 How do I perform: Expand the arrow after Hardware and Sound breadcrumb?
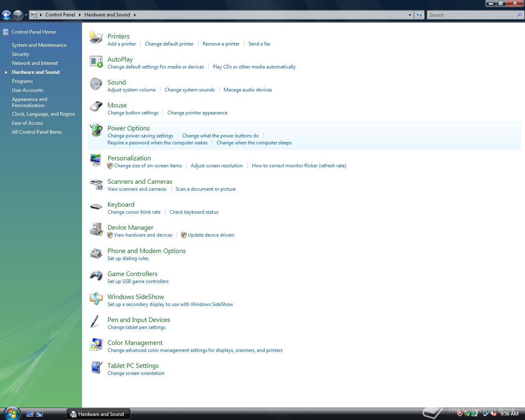pyautogui.click(x=135, y=15)
